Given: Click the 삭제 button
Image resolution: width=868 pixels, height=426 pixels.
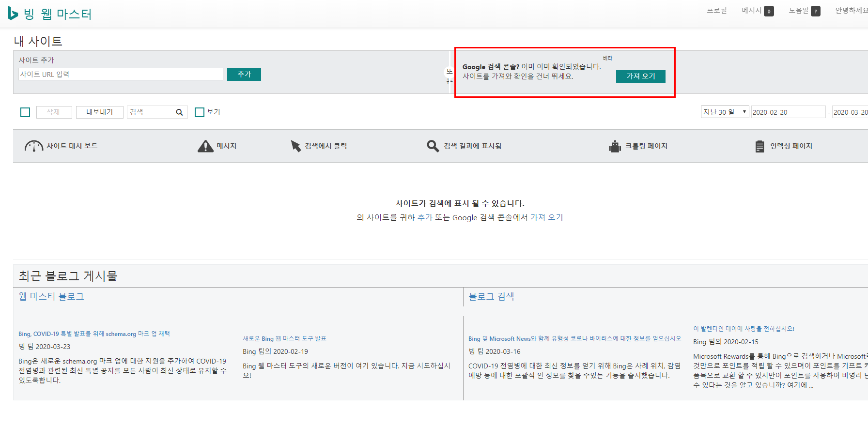Looking at the screenshot, I should (x=54, y=112).
